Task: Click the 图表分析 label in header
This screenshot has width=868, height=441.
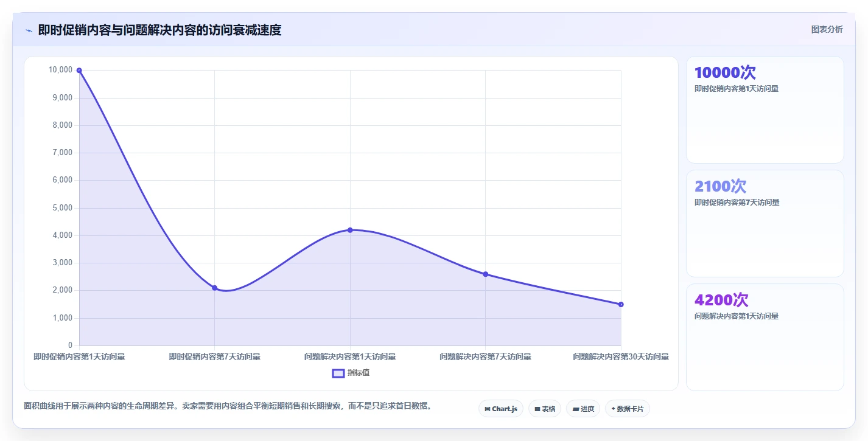Action: click(x=827, y=29)
